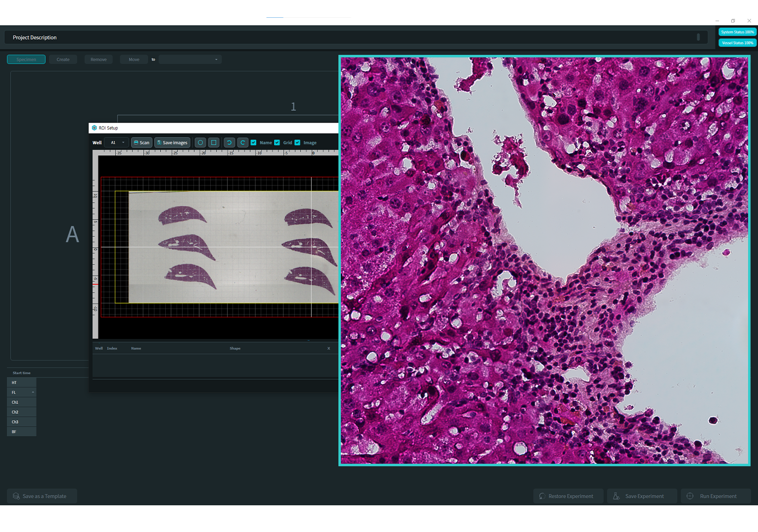Click the Vessel Status 100% indicator
758x532 pixels.
(737, 43)
